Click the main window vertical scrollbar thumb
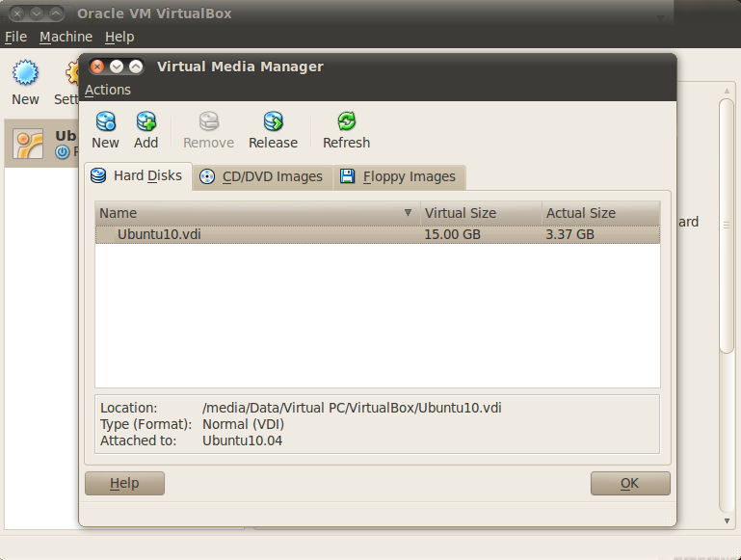 pos(727,226)
